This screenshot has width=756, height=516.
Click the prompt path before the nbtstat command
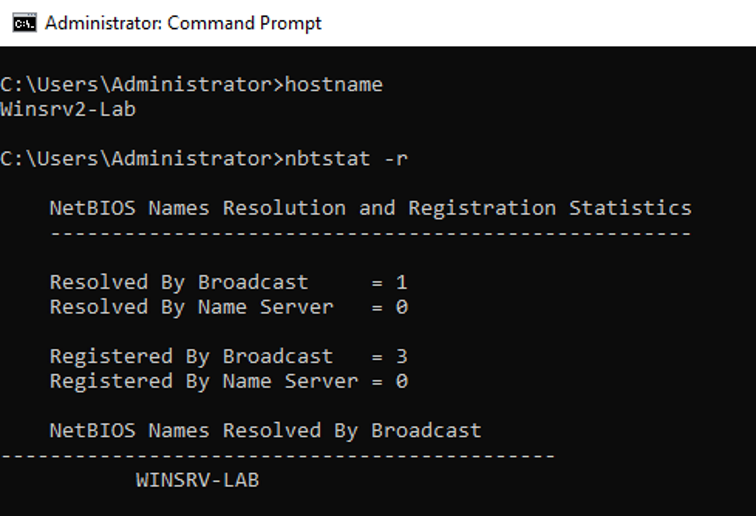point(142,159)
